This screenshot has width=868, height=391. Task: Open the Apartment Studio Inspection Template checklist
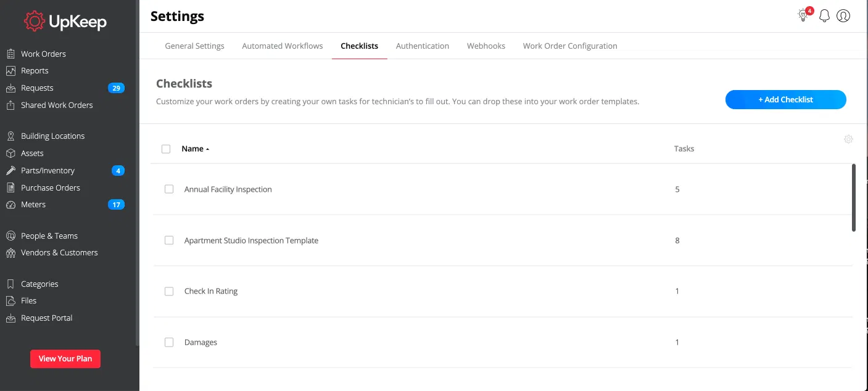pos(251,241)
